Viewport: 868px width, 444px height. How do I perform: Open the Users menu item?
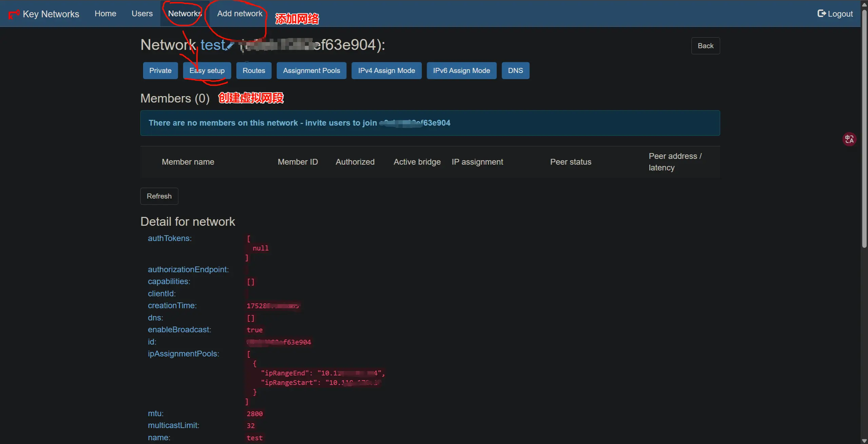pyautogui.click(x=142, y=14)
